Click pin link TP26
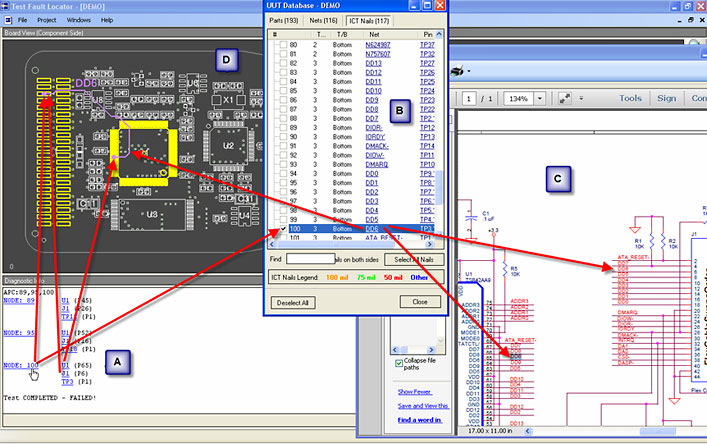Viewport: 707px width, 444px height. pos(427,72)
